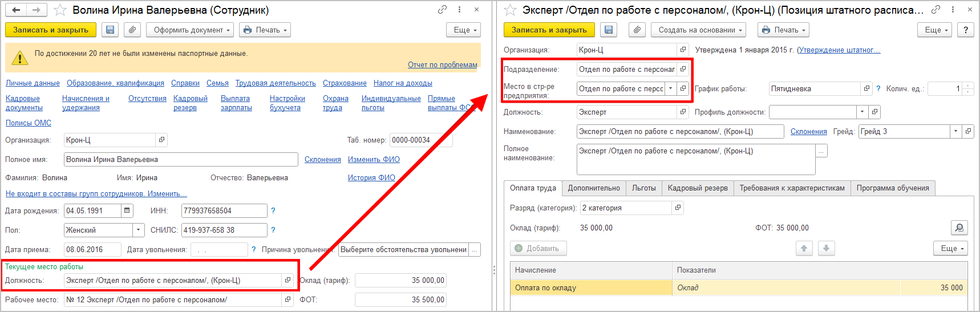The height and width of the screenshot is (312, 980).
Task: Open calendar picker for Дата рождения
Action: (127, 210)
